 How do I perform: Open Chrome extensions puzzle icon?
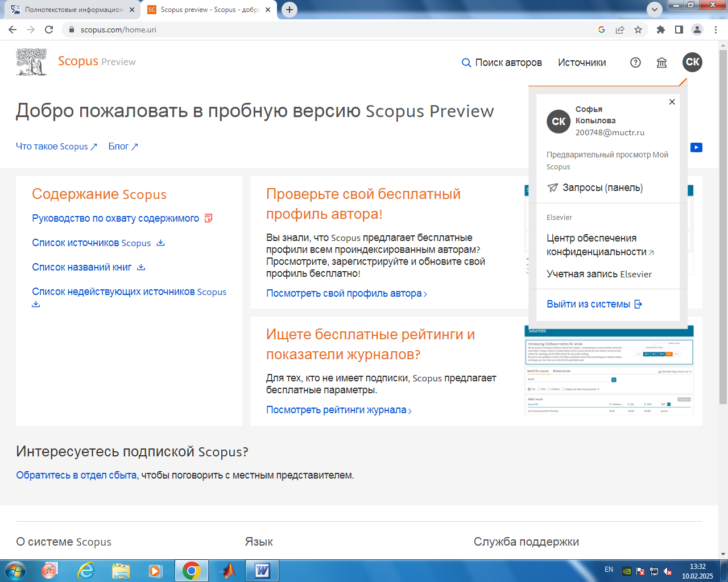click(660, 30)
